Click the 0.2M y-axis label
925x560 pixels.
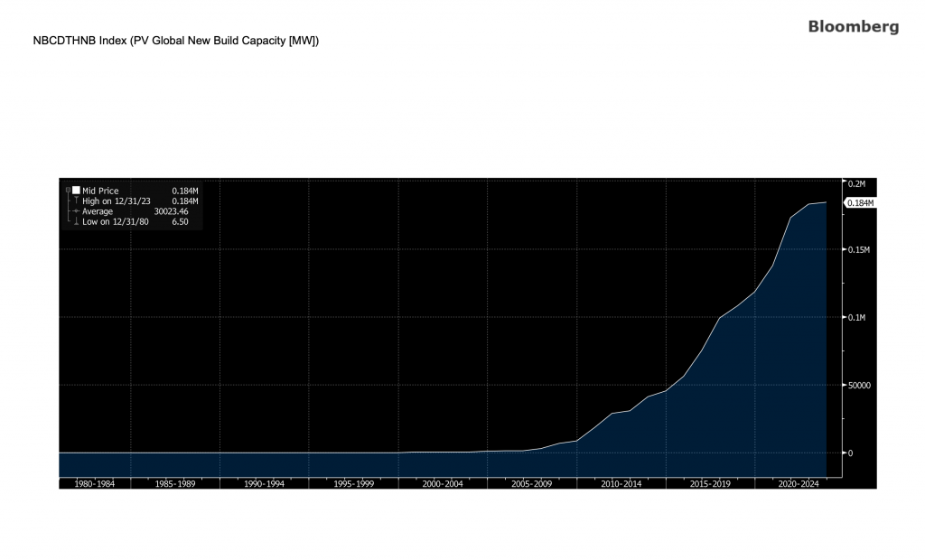point(856,183)
